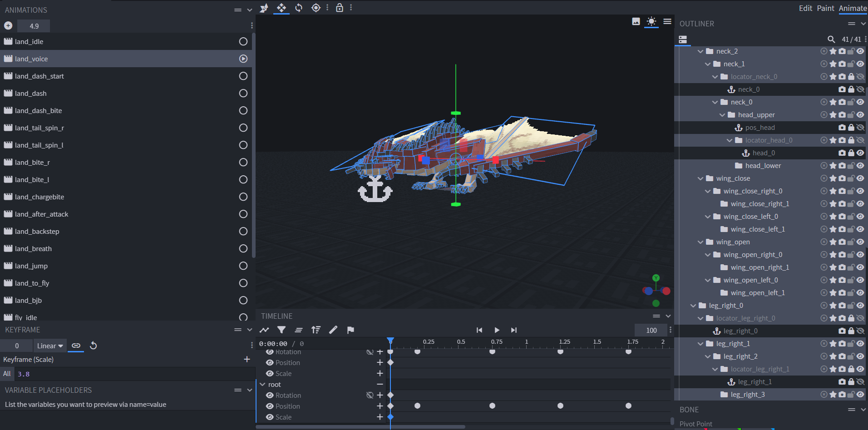Screen dimensions: 868x430
Task: Click the search icon in Outliner
Action: tap(831, 40)
